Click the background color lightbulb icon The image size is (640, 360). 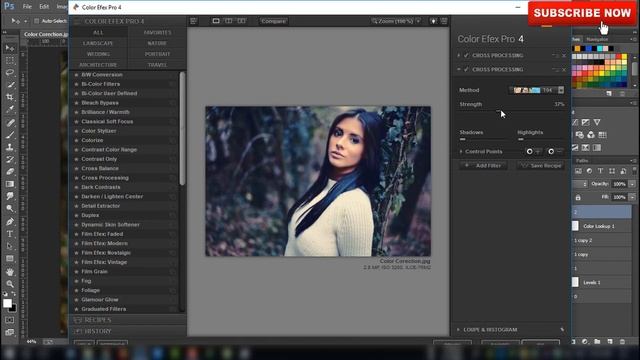[433, 21]
